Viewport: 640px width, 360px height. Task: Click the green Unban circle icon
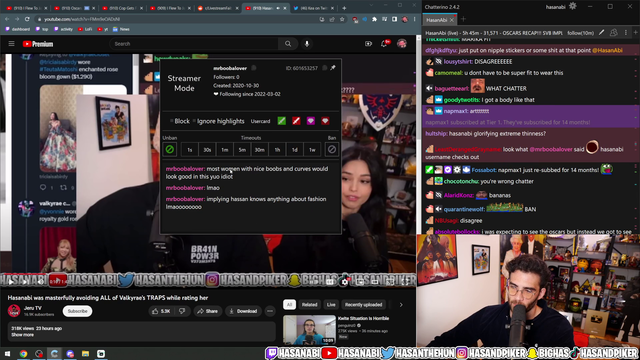coord(170,149)
